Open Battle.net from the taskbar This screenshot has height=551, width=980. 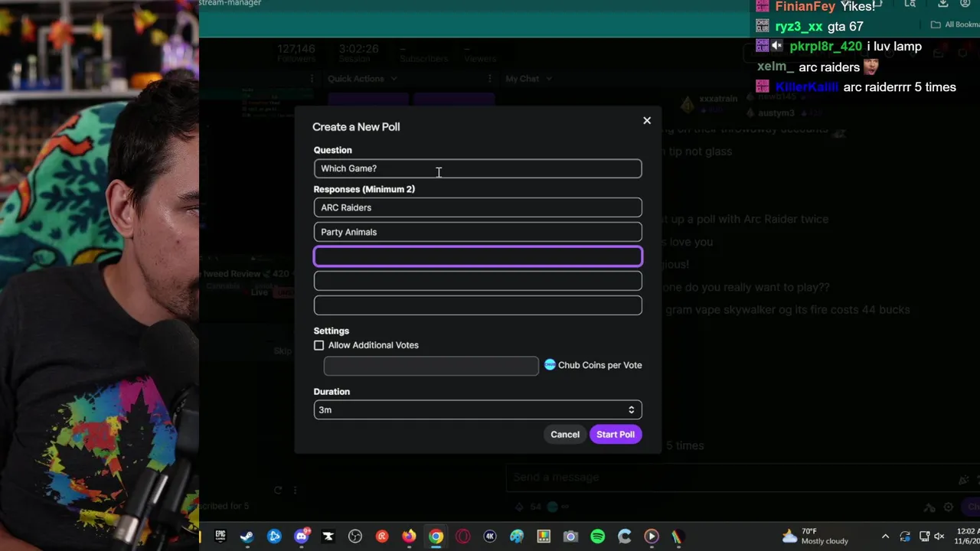(274, 536)
